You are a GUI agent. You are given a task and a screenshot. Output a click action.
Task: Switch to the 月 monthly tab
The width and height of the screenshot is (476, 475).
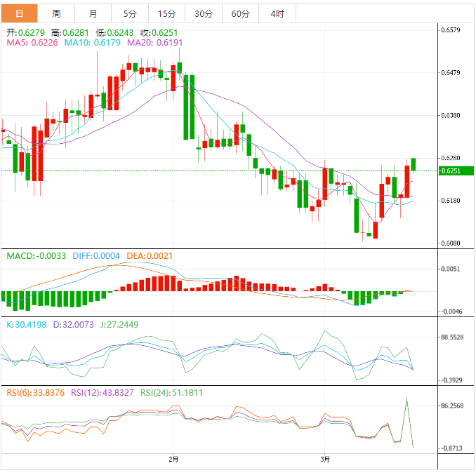[93, 13]
